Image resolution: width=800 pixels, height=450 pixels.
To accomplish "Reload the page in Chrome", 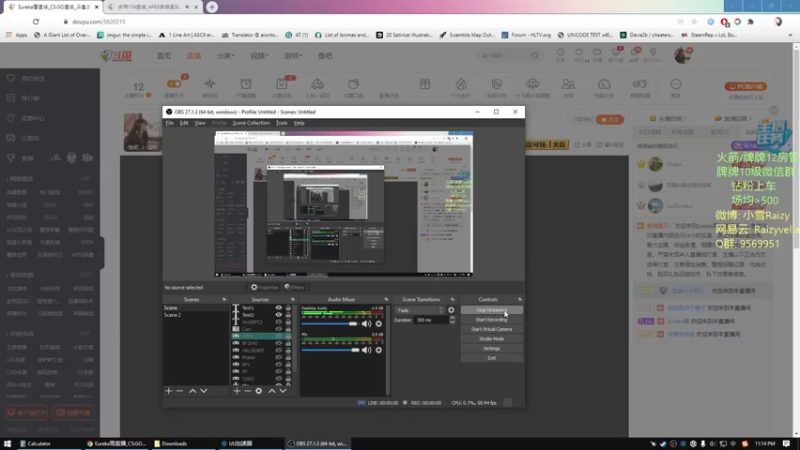I will coord(36,21).
